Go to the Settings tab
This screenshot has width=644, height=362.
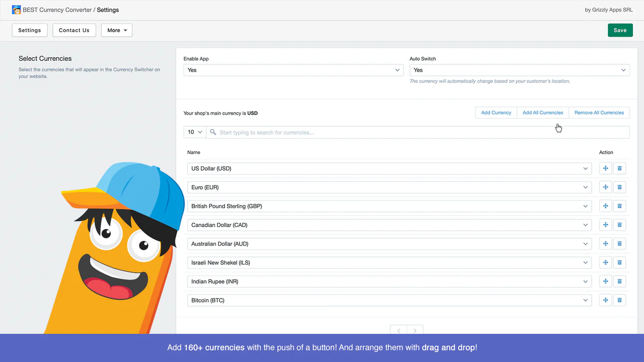tap(30, 30)
